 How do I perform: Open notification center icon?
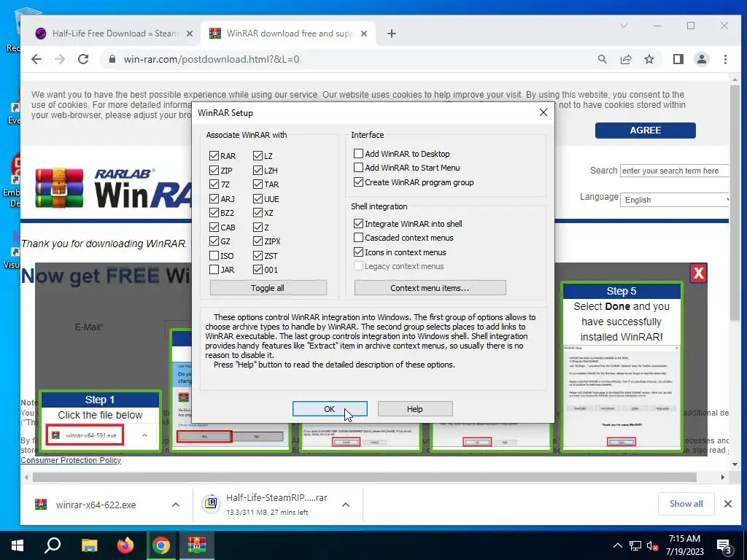[x=724, y=546]
